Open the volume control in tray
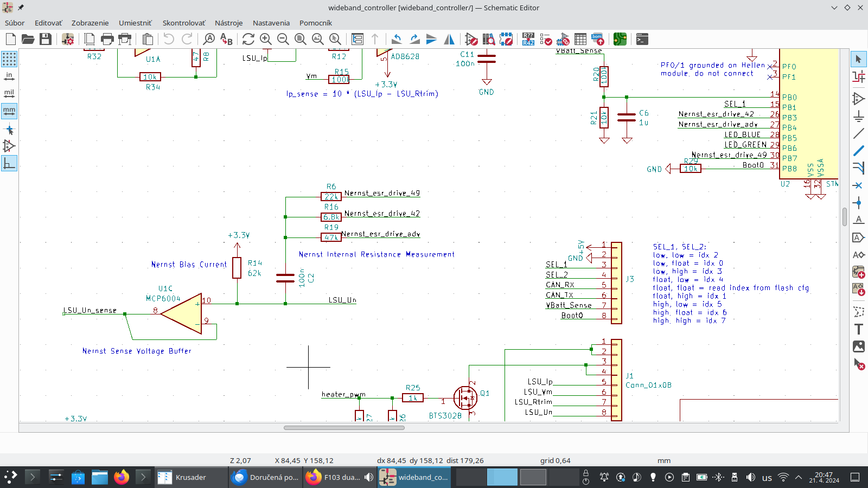This screenshot has height=488, width=868. (x=751, y=477)
